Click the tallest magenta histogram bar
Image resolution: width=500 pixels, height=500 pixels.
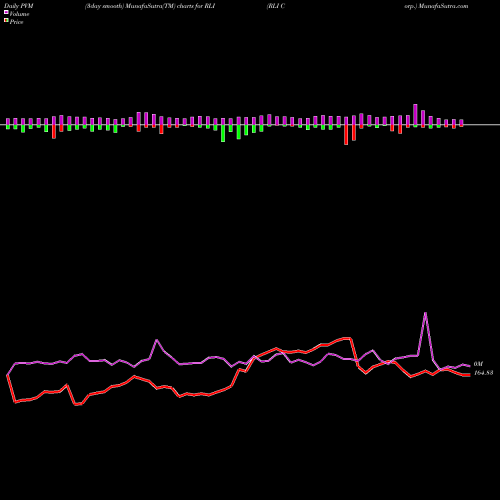[x=415, y=115]
